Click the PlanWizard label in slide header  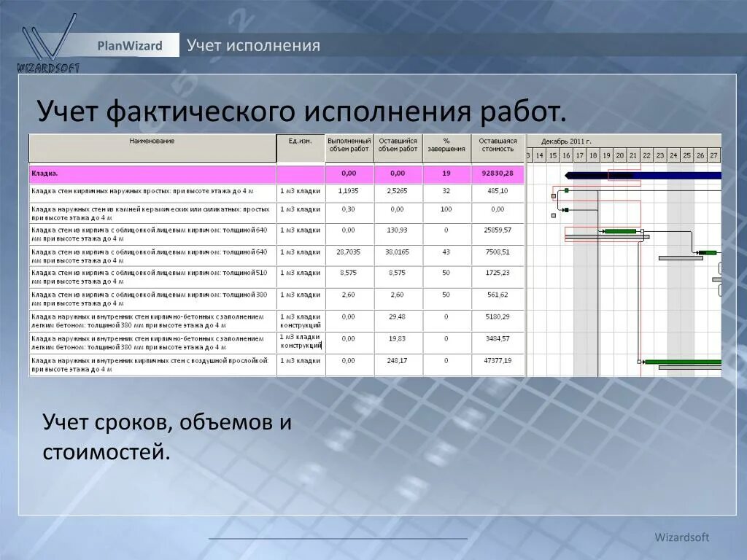coord(130,46)
